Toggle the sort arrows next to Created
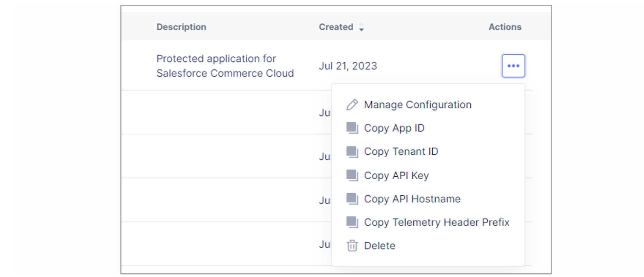Viewport: 644px width, 277px height. point(361,27)
